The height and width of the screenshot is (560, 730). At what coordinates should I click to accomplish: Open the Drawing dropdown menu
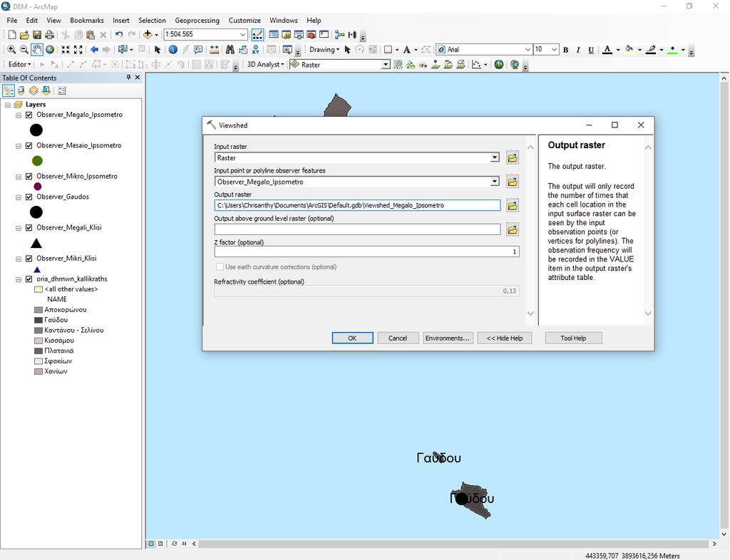coord(324,49)
